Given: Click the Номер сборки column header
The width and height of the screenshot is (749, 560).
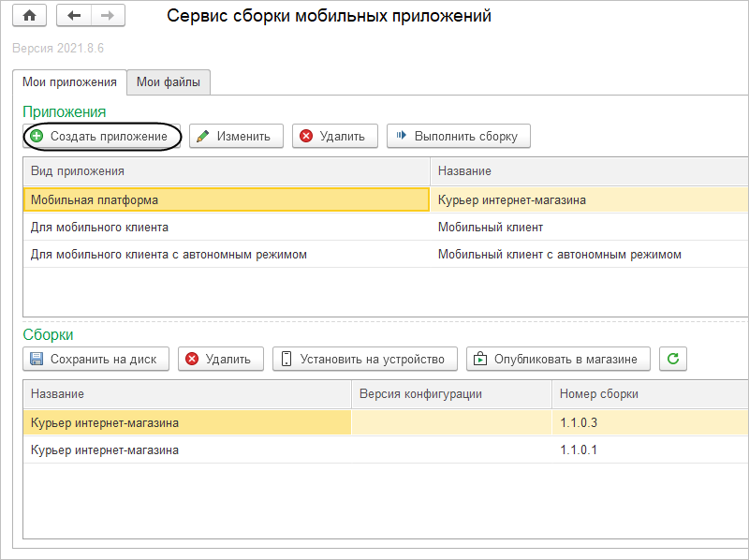Looking at the screenshot, I should (x=646, y=393).
